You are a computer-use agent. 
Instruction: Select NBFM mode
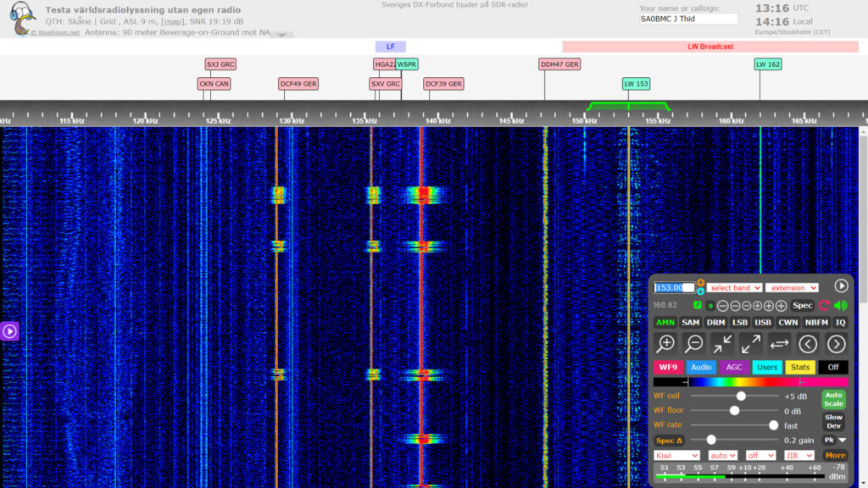(x=816, y=323)
